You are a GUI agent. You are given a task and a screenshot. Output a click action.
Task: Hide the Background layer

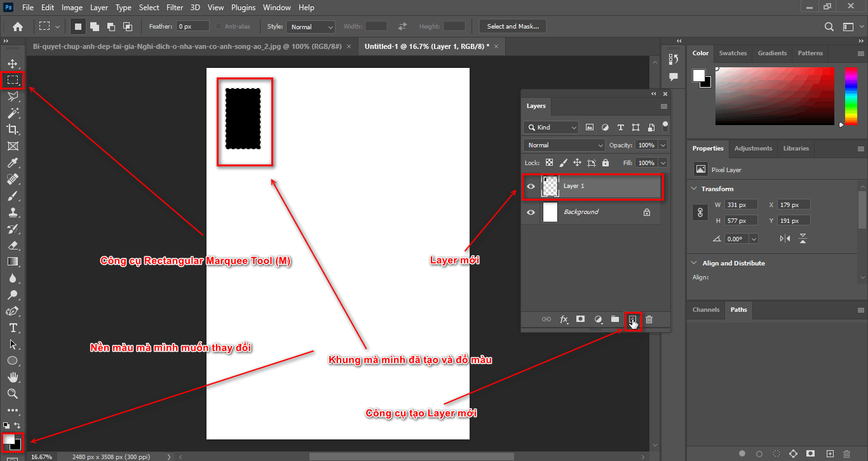tap(531, 212)
